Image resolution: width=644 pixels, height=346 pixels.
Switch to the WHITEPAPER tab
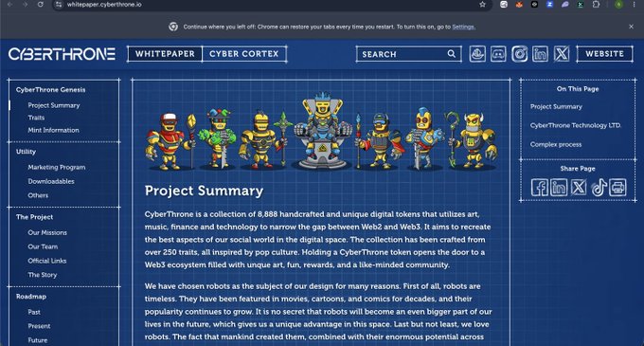click(165, 54)
